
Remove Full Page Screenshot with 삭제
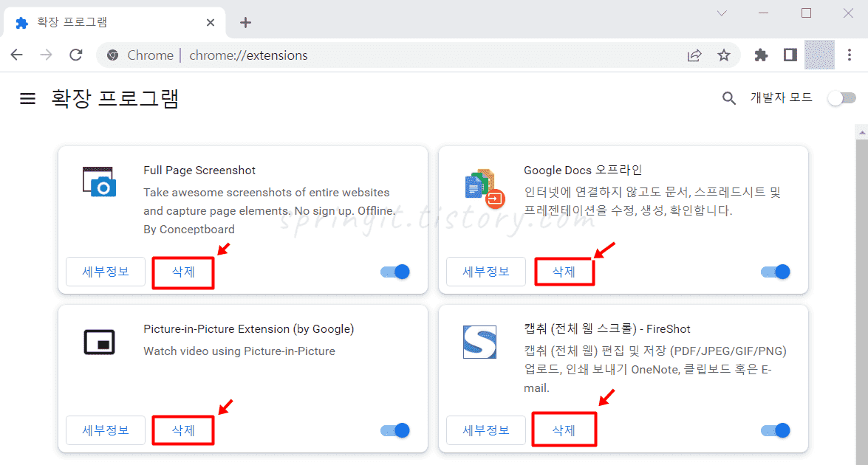[183, 272]
